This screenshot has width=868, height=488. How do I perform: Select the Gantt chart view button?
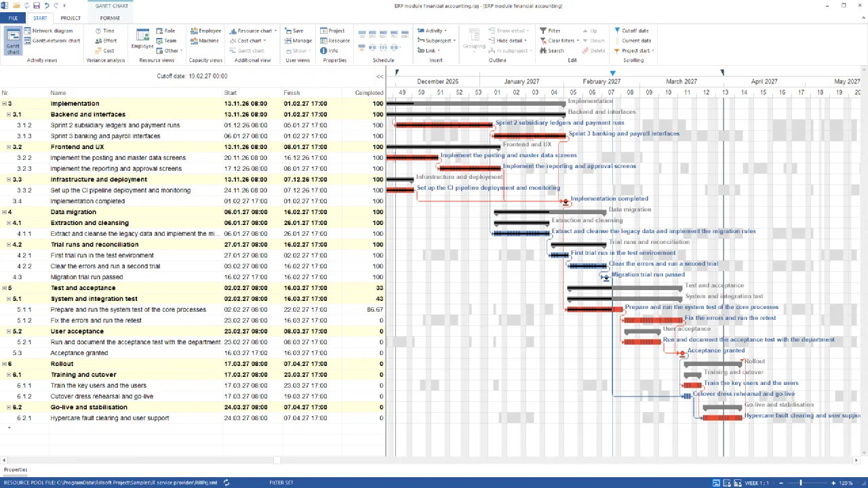[13, 41]
